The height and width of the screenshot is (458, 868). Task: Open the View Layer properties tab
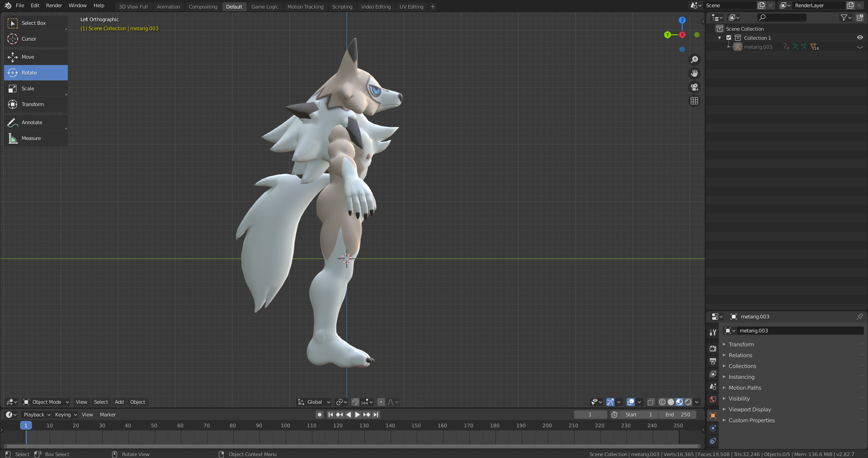pos(713,374)
